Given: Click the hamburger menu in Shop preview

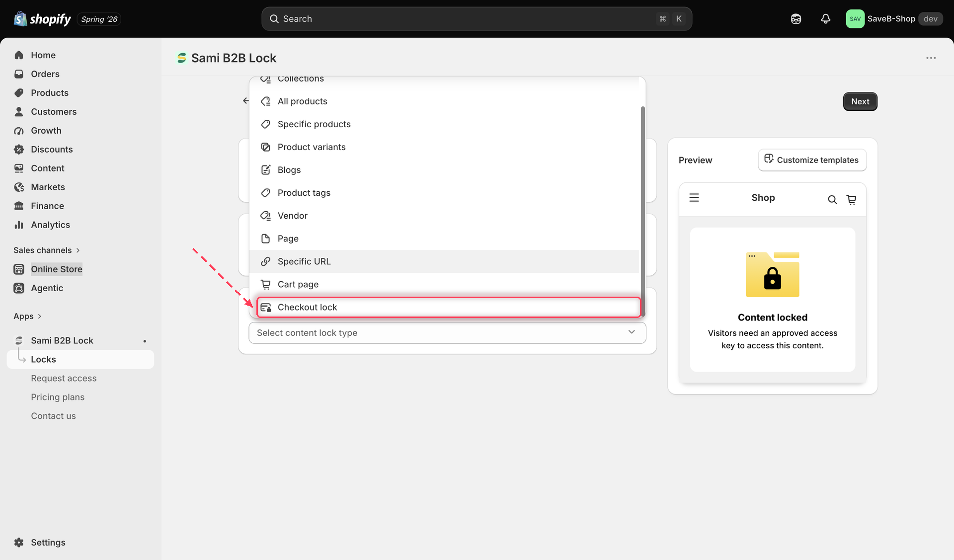Looking at the screenshot, I should [694, 198].
